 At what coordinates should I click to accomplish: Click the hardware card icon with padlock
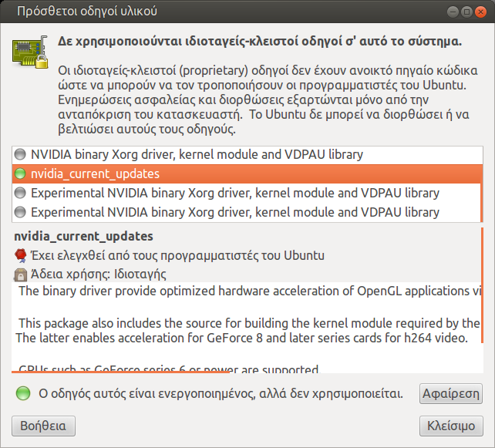click(30, 51)
